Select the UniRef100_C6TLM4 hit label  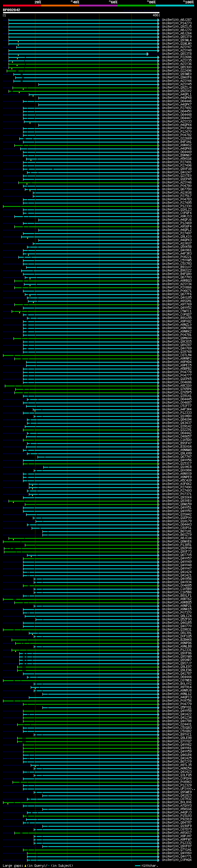(176, 355)
